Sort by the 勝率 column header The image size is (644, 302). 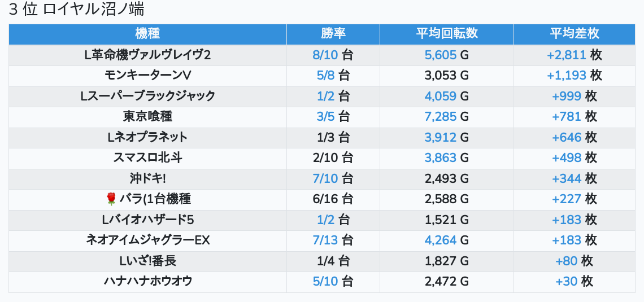coord(333,34)
